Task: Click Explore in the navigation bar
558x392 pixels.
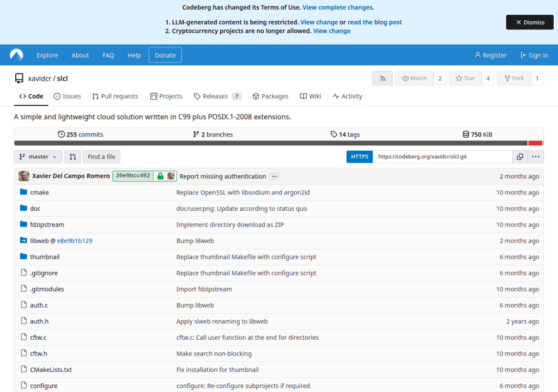Action: click(x=47, y=55)
